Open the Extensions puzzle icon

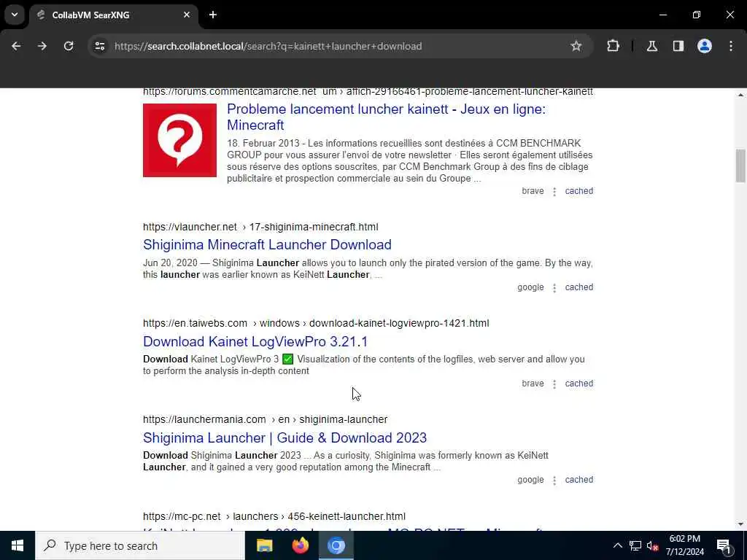click(613, 46)
